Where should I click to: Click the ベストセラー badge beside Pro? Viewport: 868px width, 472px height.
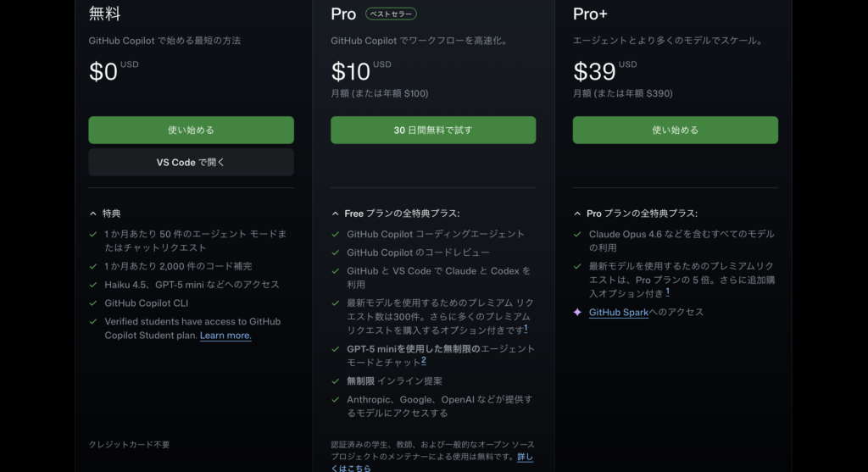tap(391, 14)
